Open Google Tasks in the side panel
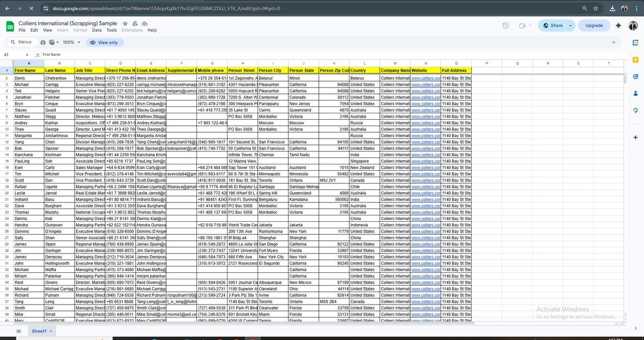The image size is (644, 340). (x=635, y=77)
